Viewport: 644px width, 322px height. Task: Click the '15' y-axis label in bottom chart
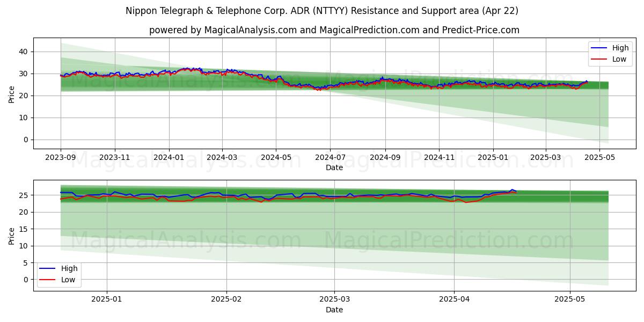click(24, 229)
